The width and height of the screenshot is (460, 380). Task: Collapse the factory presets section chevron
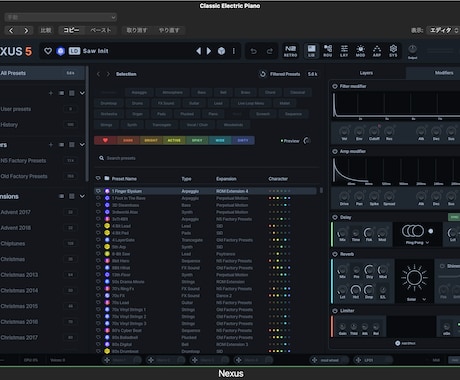tap(82, 145)
